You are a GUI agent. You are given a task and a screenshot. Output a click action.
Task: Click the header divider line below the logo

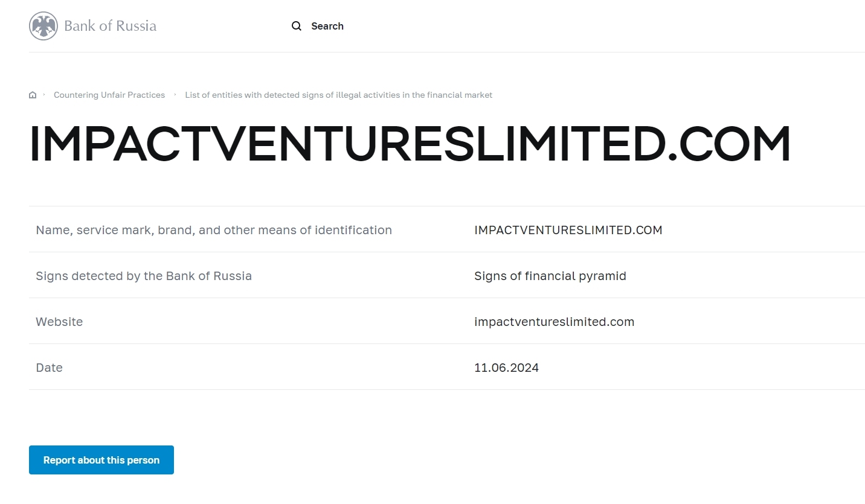(x=447, y=52)
